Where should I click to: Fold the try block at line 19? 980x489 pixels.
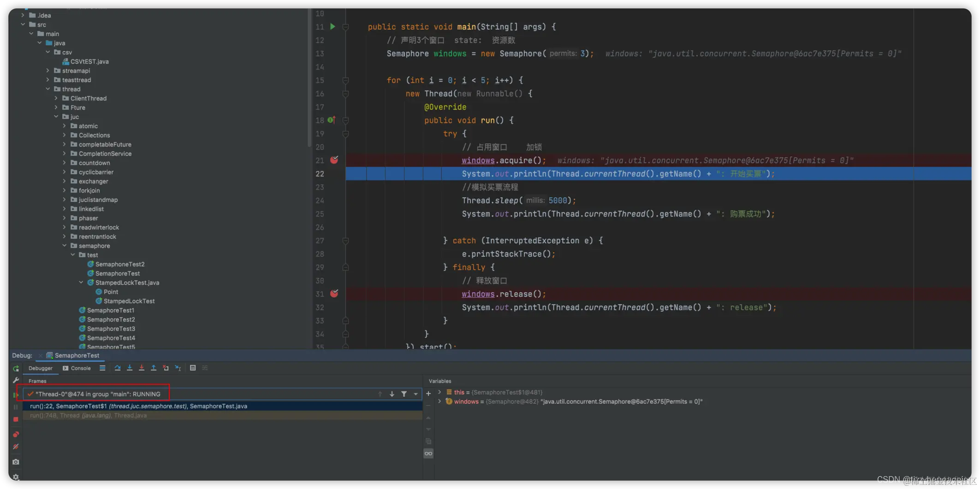click(345, 134)
